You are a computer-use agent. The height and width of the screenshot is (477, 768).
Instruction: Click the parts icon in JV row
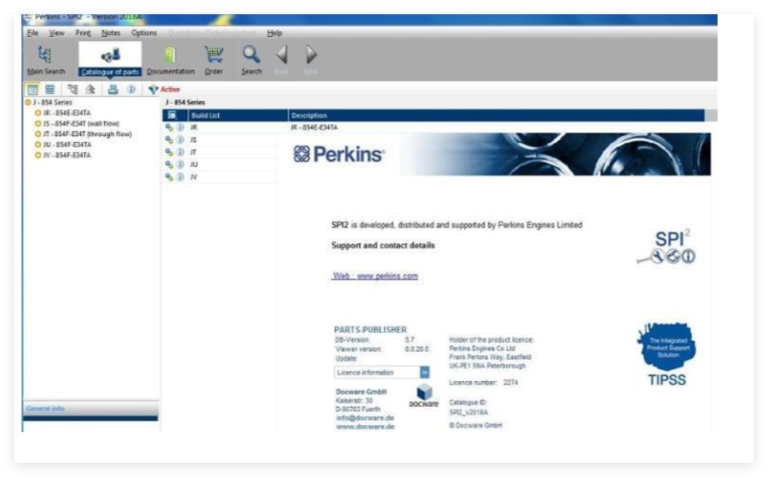point(169,177)
